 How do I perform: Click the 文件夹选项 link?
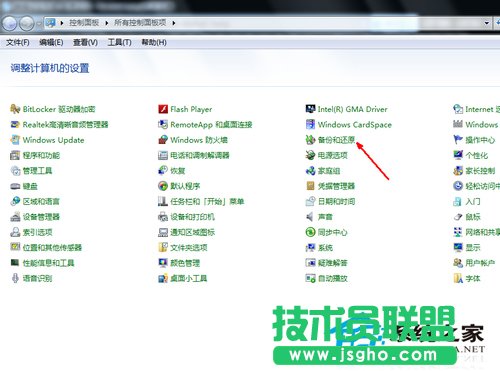pos(189,248)
